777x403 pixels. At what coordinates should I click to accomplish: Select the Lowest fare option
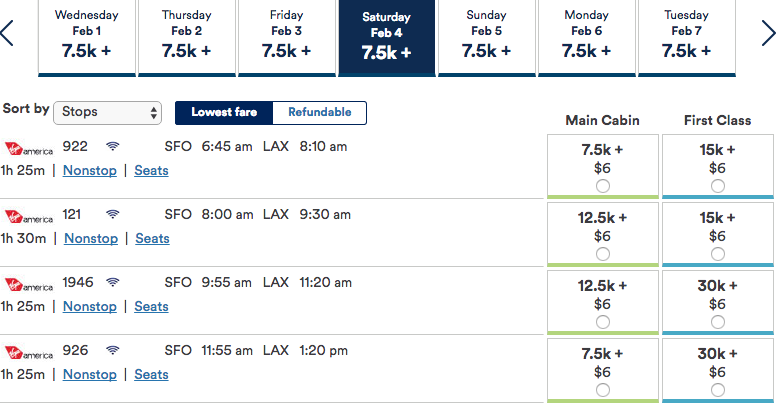[224, 112]
